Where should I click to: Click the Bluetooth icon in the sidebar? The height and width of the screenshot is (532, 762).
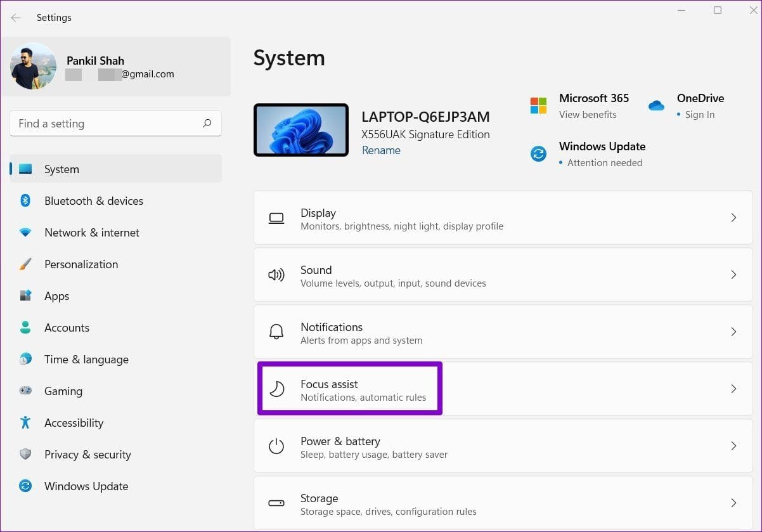(25, 201)
